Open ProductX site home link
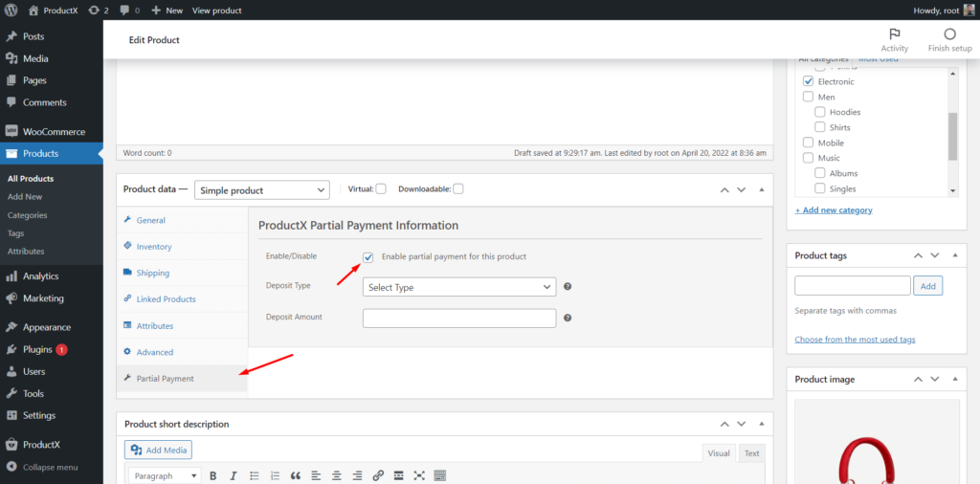The image size is (980, 484). [54, 10]
